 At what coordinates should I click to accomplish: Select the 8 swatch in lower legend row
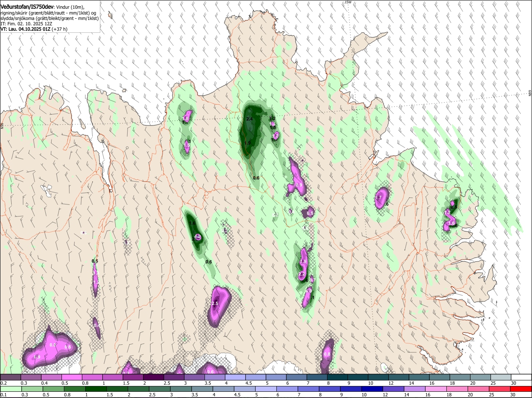(x=329, y=389)
